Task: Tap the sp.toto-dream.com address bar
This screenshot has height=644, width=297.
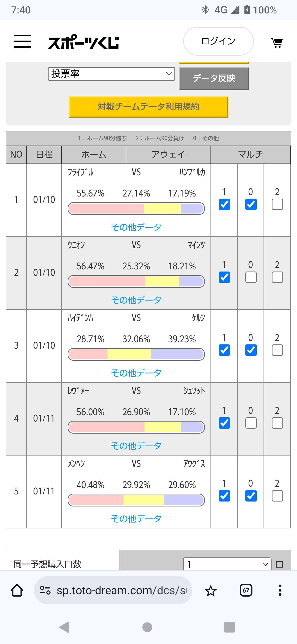Action: tap(117, 590)
